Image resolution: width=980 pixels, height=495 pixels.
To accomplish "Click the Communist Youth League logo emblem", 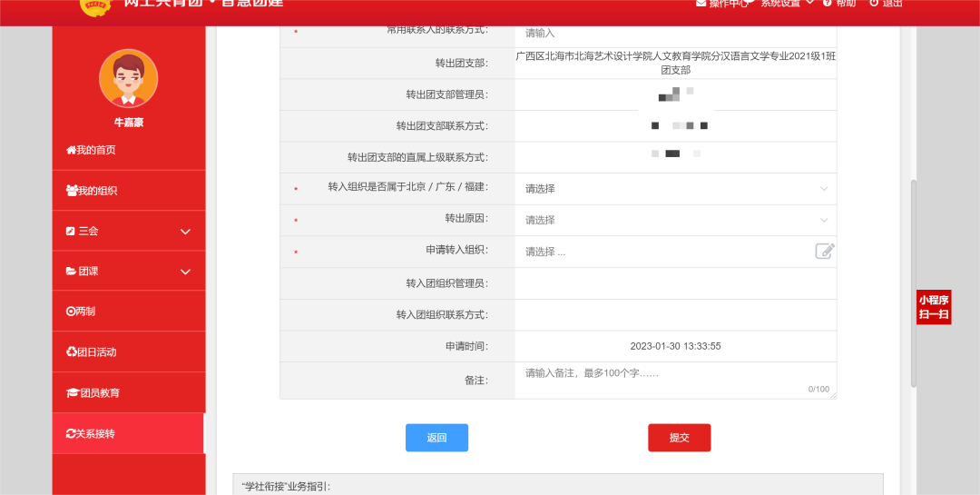I will (x=93, y=7).
